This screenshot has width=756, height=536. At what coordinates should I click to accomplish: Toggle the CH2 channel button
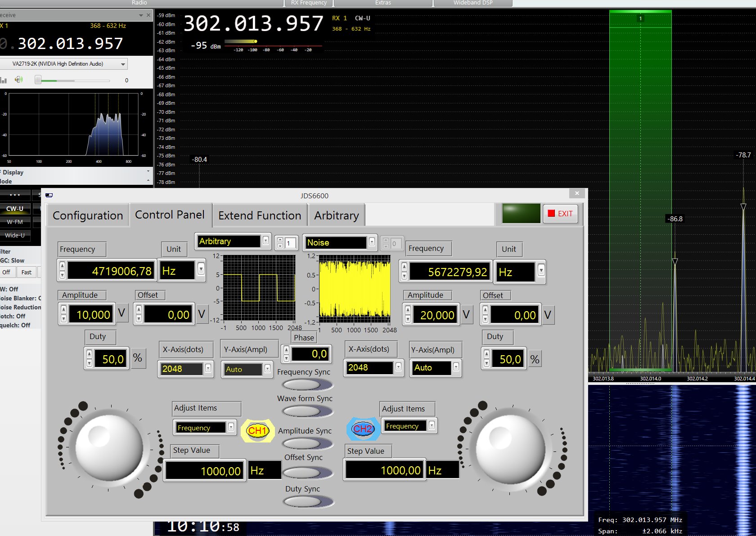point(363,429)
